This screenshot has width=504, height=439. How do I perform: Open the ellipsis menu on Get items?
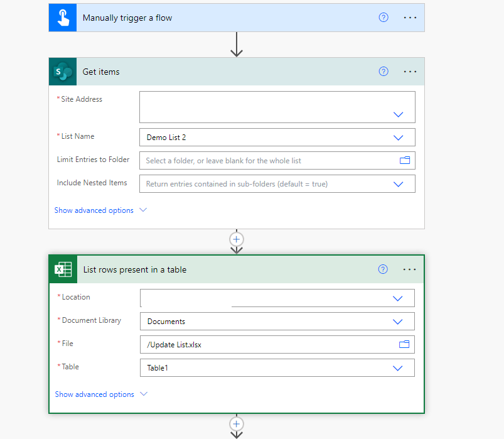[410, 71]
